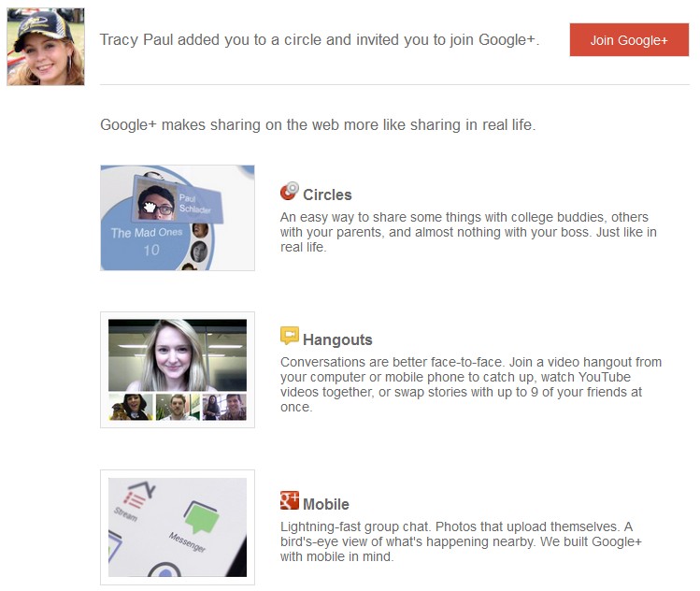Click the red g+ Mobile icon
700x591 pixels.
coord(289,500)
